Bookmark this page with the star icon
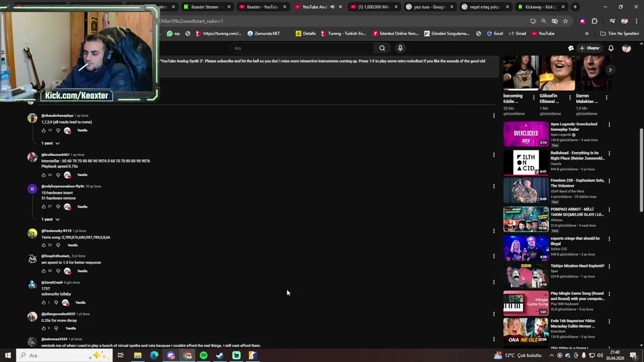 (x=566, y=21)
